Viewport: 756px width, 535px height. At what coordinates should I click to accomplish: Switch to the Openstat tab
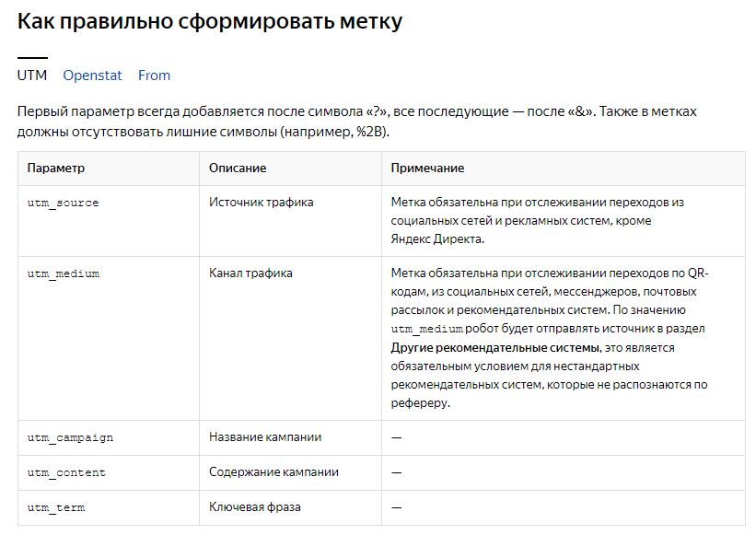[x=86, y=76]
